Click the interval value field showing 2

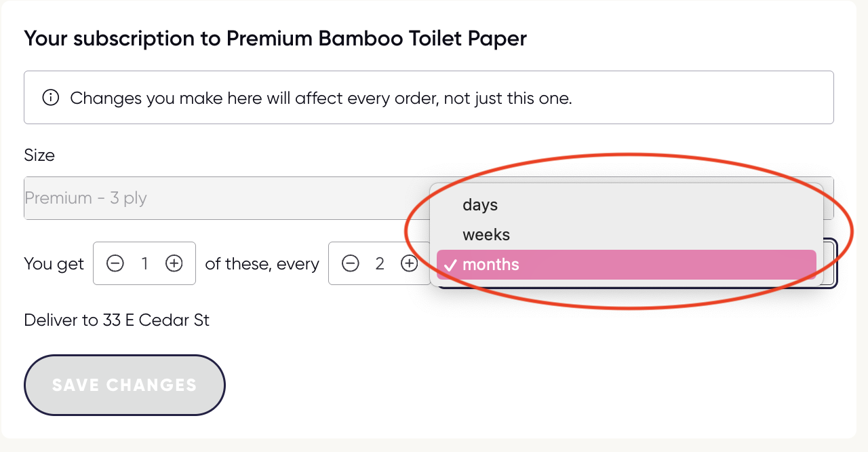click(x=380, y=263)
